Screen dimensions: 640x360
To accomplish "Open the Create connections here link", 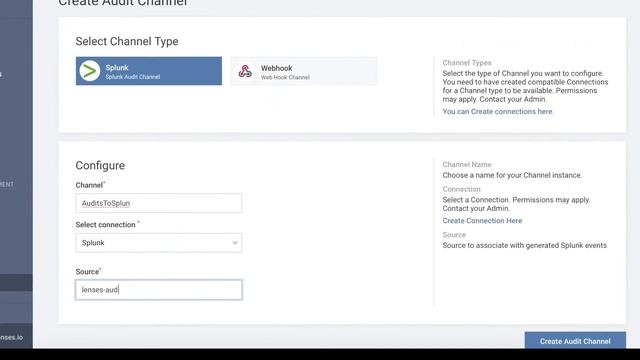I will (498, 111).
